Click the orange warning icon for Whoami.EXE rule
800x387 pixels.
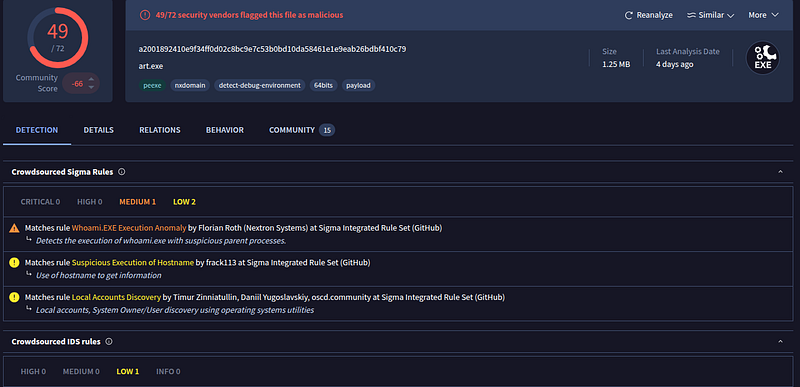pyautogui.click(x=14, y=228)
